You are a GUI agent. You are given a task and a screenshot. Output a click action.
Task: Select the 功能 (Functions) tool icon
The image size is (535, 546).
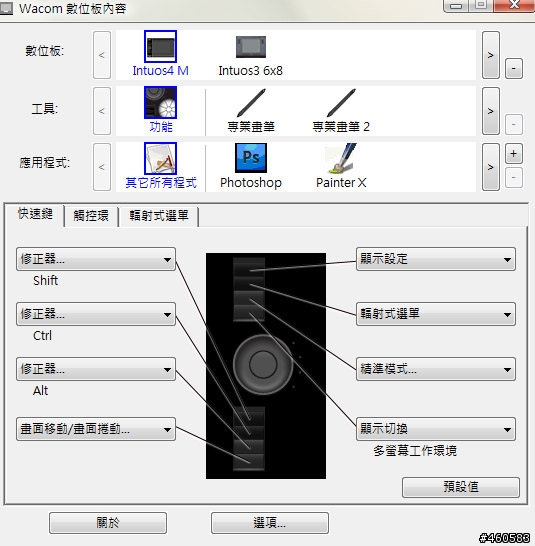[x=160, y=103]
